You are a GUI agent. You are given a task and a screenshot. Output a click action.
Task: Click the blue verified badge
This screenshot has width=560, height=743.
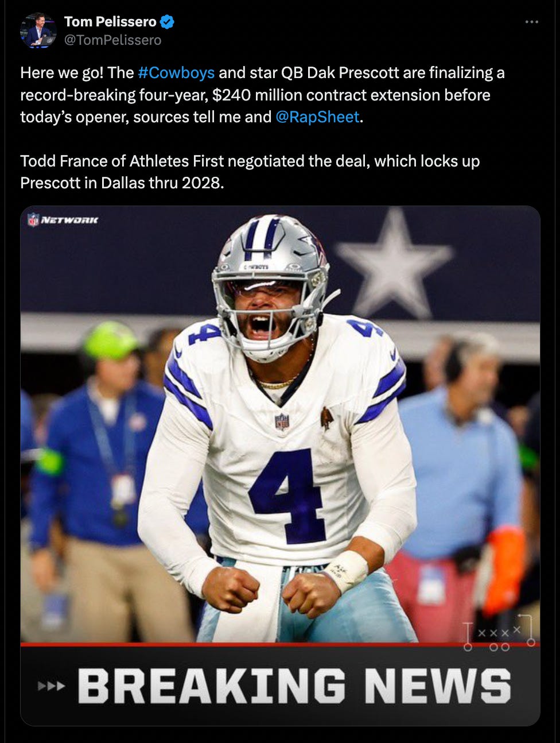click(167, 22)
